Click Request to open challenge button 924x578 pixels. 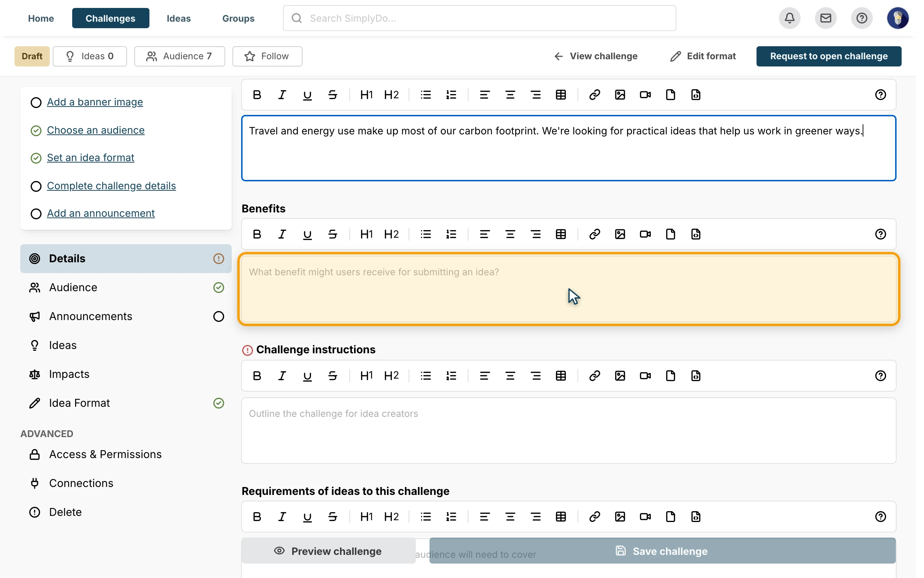pyautogui.click(x=829, y=56)
